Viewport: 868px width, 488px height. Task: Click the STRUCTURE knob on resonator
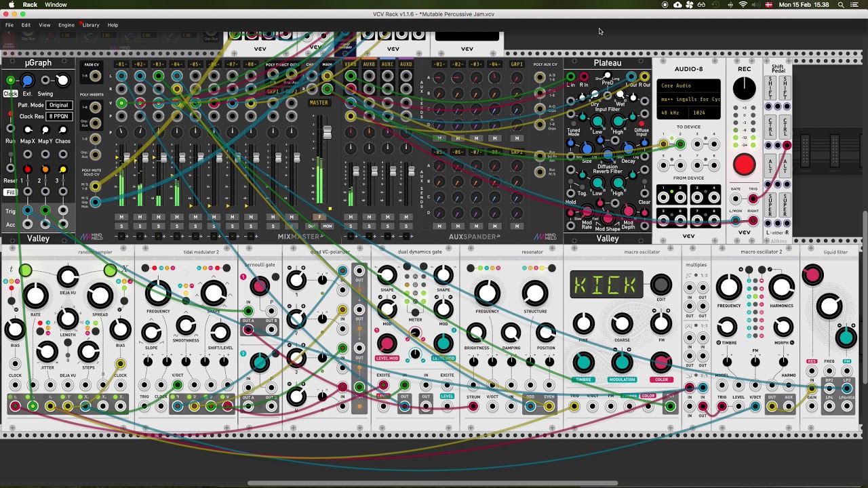[535, 292]
